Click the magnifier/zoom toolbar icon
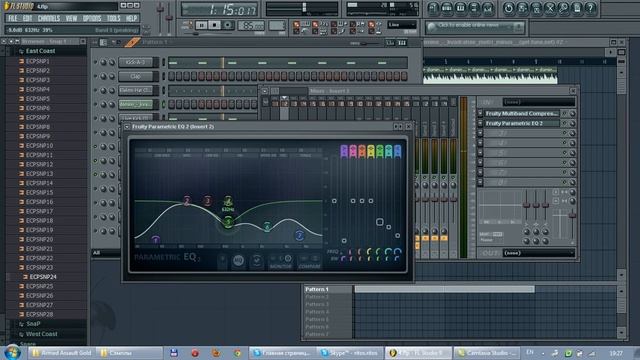Viewport: 640px width, 360px height. 563,8
